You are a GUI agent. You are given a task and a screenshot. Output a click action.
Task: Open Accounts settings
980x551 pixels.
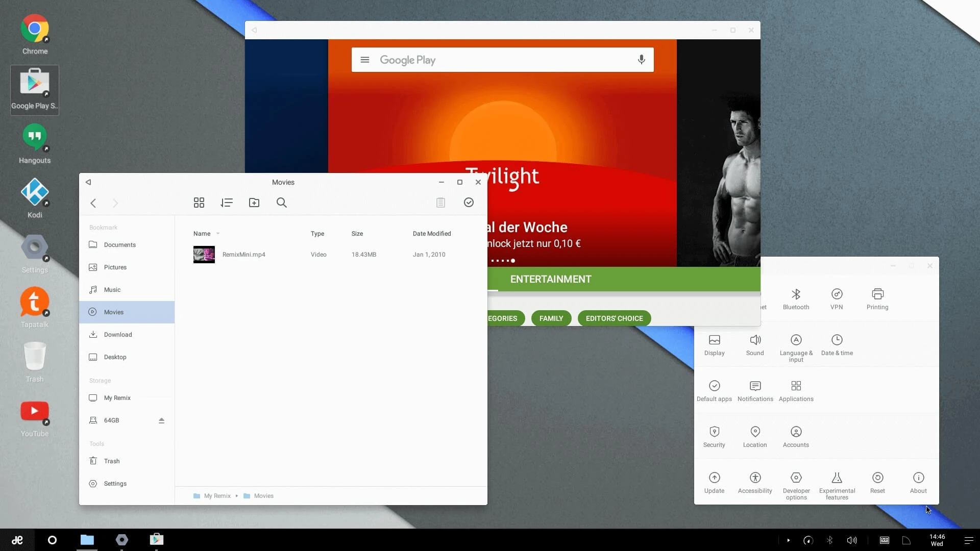796,437
